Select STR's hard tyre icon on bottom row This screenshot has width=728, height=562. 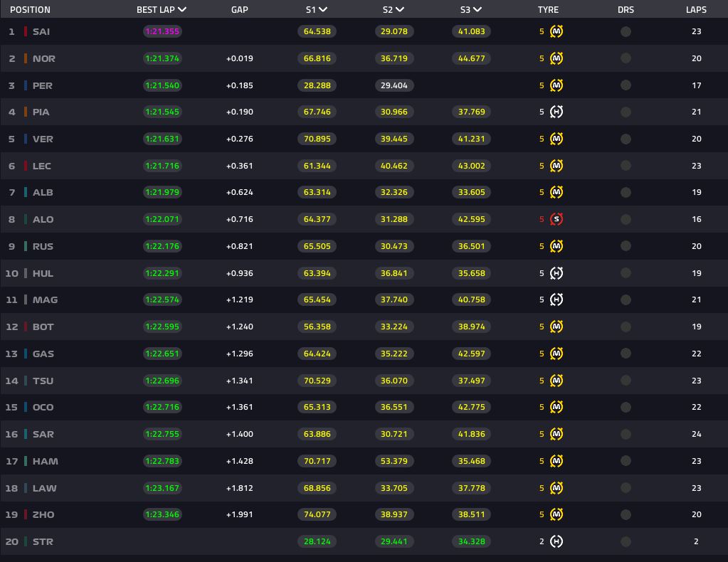[x=556, y=541]
